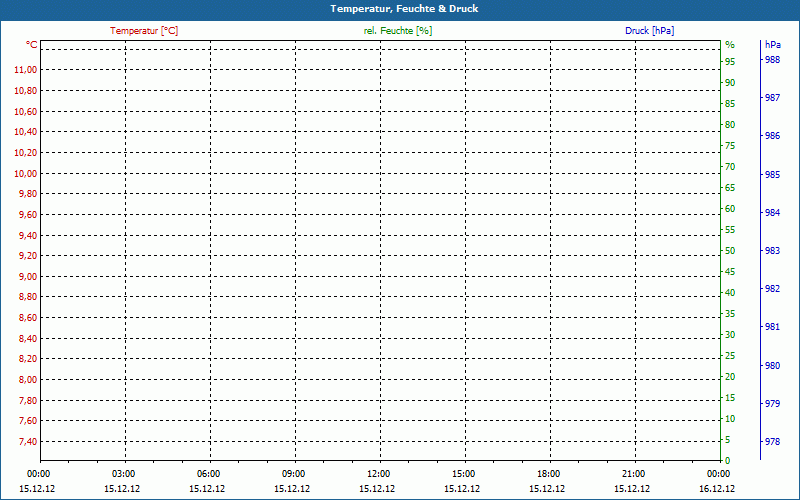This screenshot has height=500, width=800.
Task: Click the 981 pressure axis value
Action: [772, 327]
